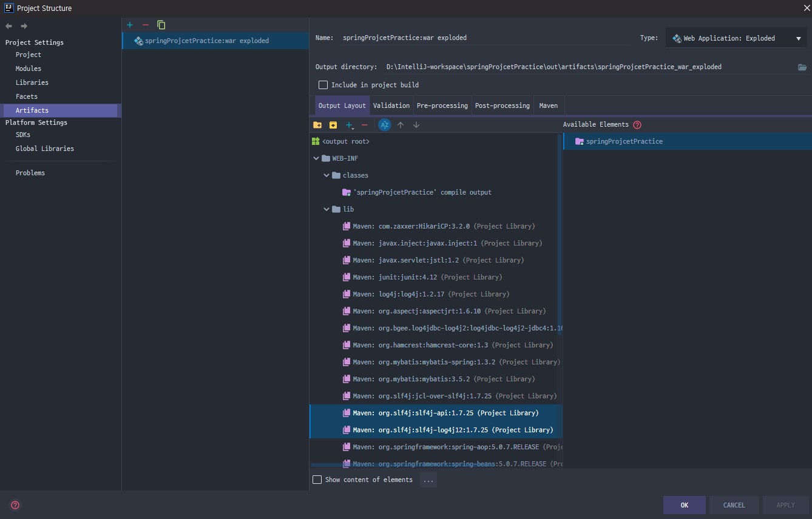Copy the selected artifact

click(161, 25)
